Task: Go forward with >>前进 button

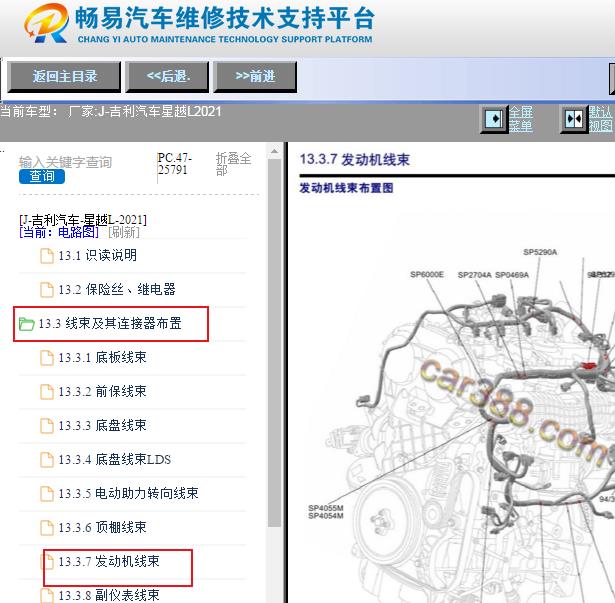Action: tap(255, 77)
